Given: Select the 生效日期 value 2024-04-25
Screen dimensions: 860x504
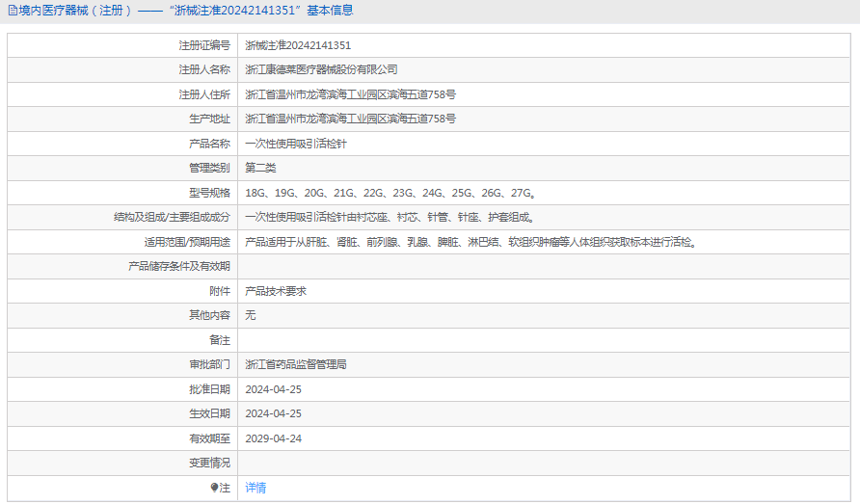Looking at the screenshot, I should 273,413.
